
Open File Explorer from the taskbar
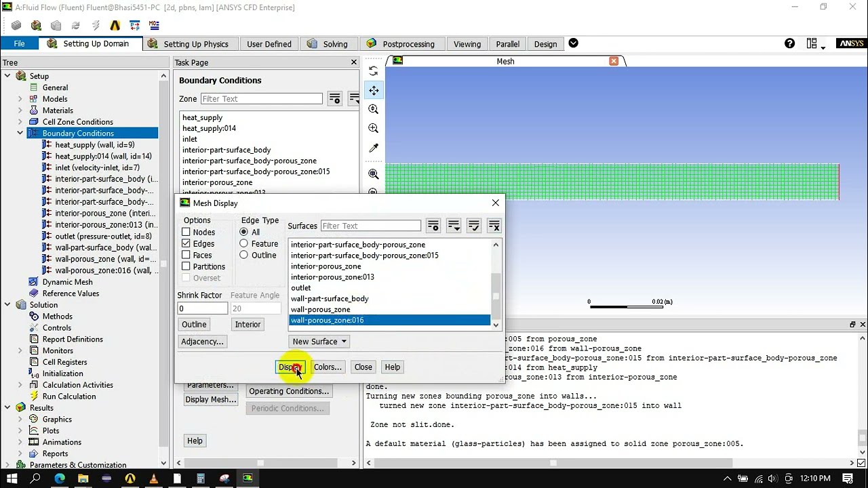coord(83,479)
